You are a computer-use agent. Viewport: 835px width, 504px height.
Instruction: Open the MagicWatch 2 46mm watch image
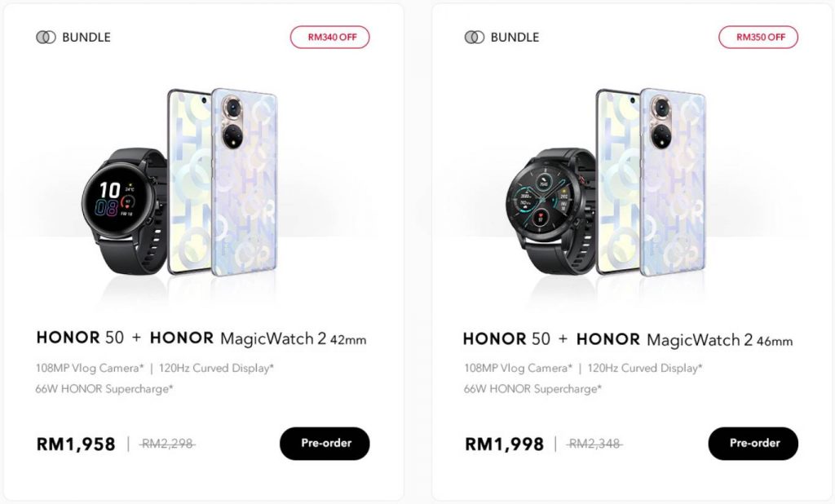click(x=550, y=211)
